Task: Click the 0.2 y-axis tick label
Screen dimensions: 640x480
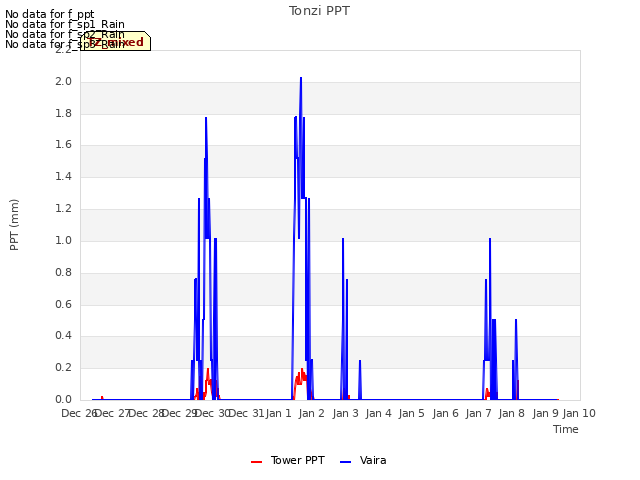Action: 63,368
